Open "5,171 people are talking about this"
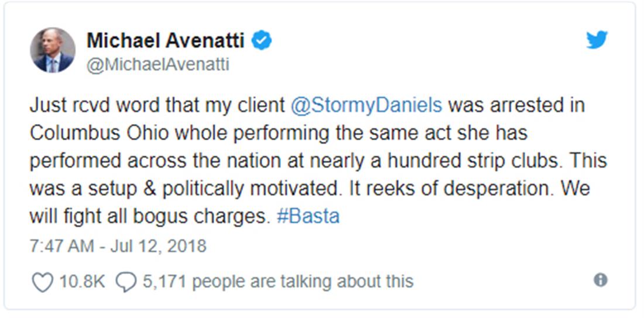644x318 pixels. pyautogui.click(x=278, y=281)
